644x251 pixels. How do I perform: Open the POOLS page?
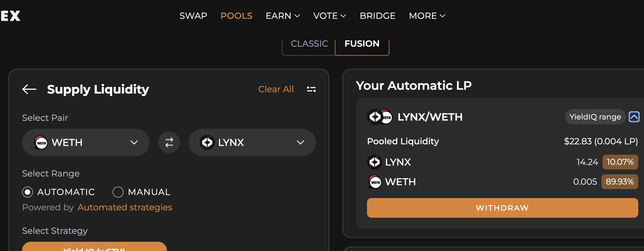tap(236, 16)
